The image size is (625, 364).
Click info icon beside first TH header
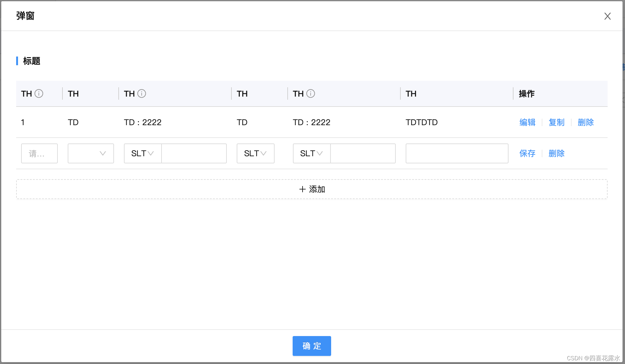click(39, 93)
